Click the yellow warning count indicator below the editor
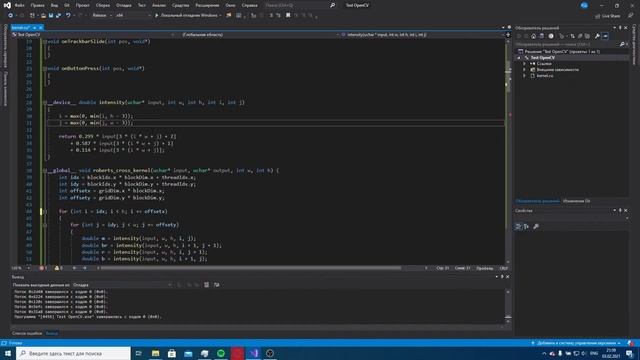 [58, 268]
